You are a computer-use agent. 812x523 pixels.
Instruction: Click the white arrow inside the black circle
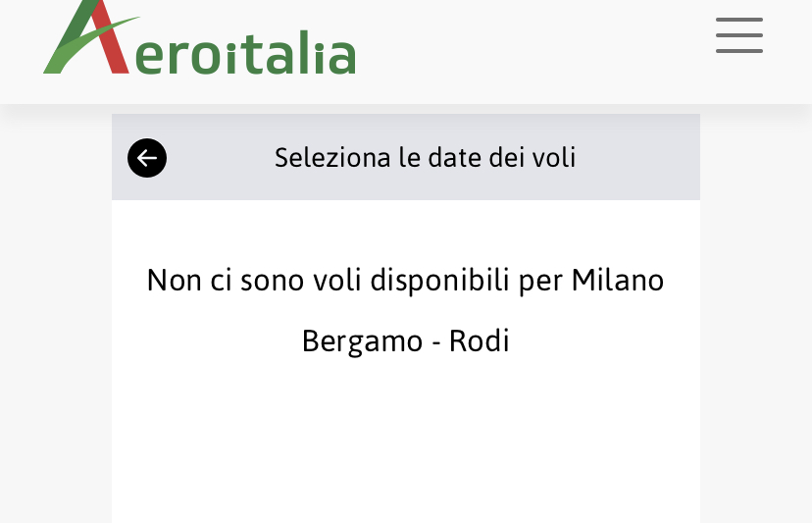point(147,158)
